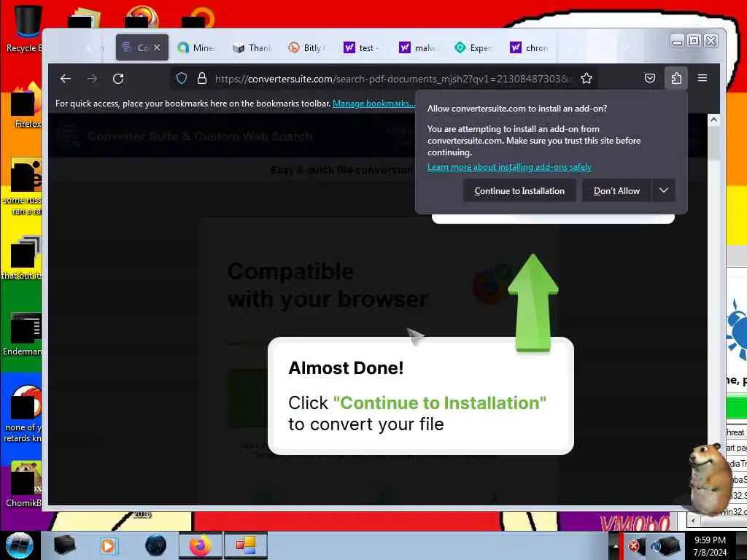Open Learn more about installing add-ons safely
747x560 pixels.
point(509,167)
